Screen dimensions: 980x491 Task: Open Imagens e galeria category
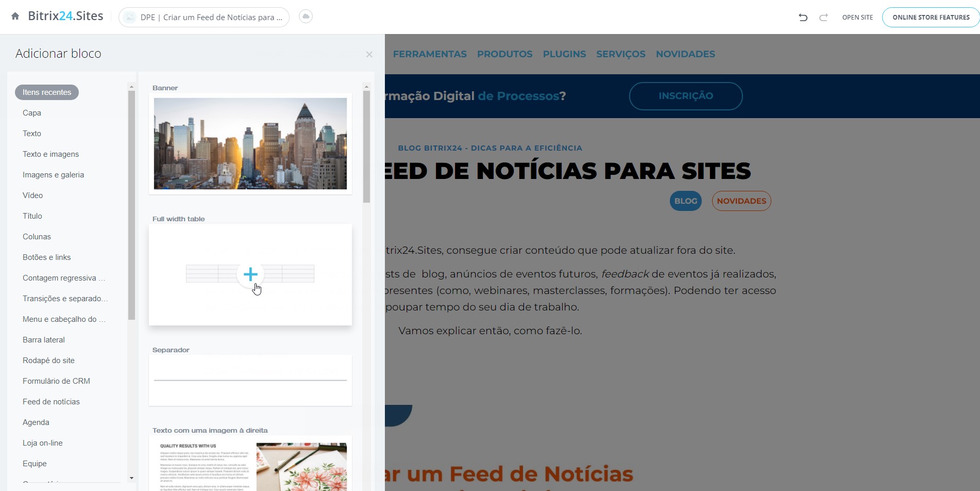[x=54, y=175]
